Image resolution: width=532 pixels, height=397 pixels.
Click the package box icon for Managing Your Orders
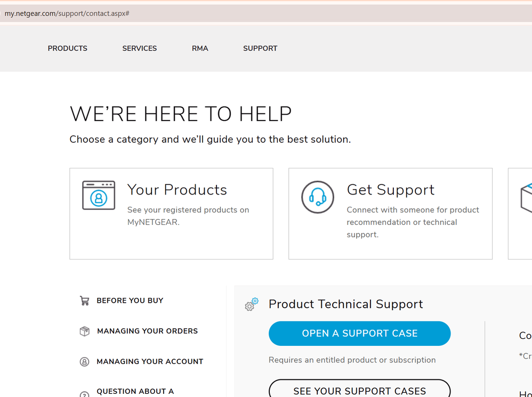pos(84,331)
